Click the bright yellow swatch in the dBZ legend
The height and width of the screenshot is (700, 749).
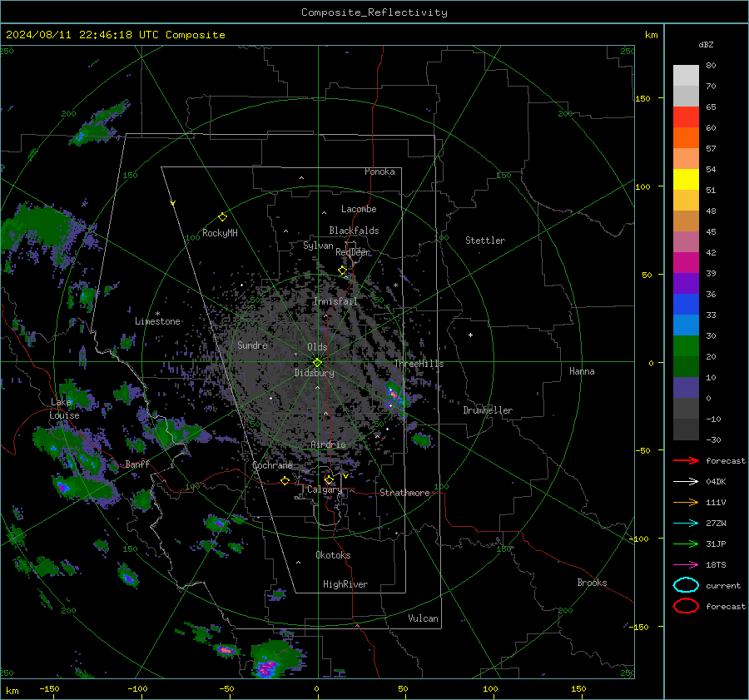point(686,179)
